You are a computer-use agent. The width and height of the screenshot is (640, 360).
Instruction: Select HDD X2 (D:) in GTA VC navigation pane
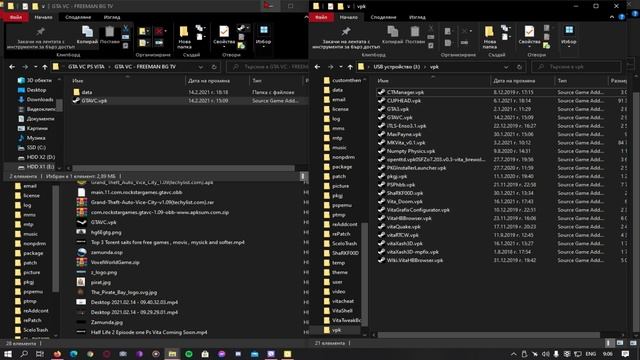click(41, 157)
